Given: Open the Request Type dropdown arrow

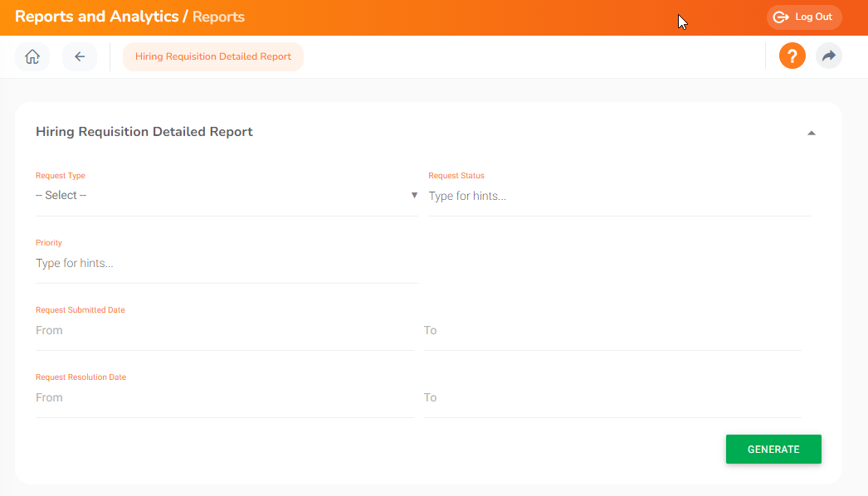Looking at the screenshot, I should [x=414, y=196].
